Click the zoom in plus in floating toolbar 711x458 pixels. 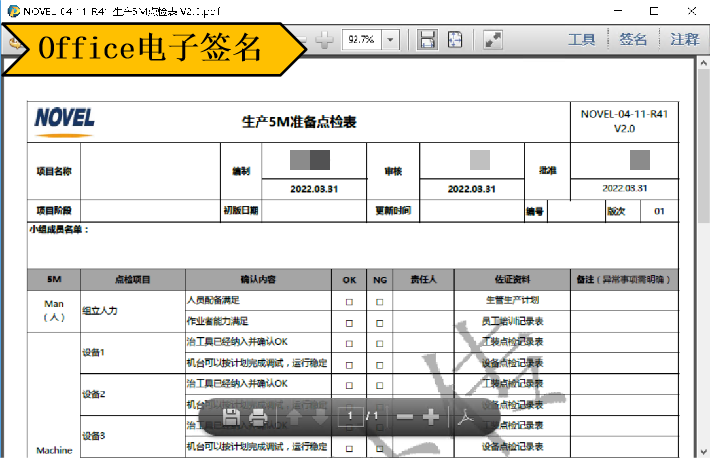[x=431, y=417]
